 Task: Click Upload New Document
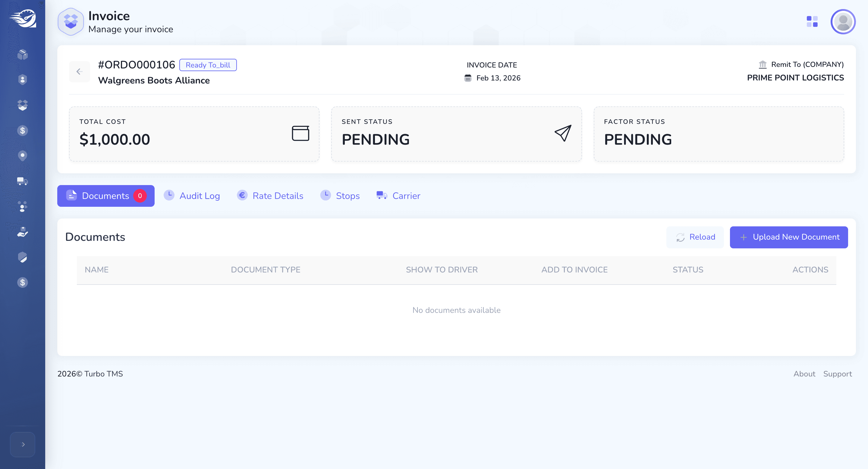(789, 237)
